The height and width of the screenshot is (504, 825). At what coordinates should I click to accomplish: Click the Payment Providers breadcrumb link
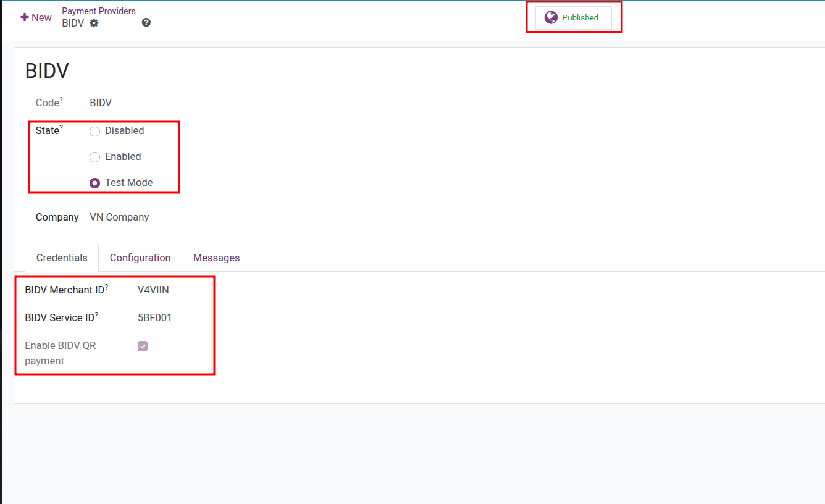coord(99,10)
